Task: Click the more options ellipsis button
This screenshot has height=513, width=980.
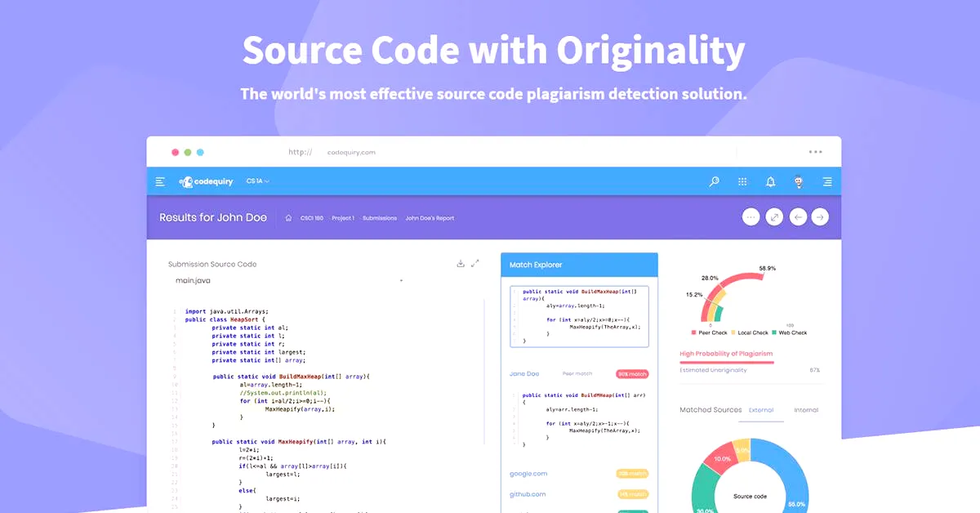Action: point(751,217)
